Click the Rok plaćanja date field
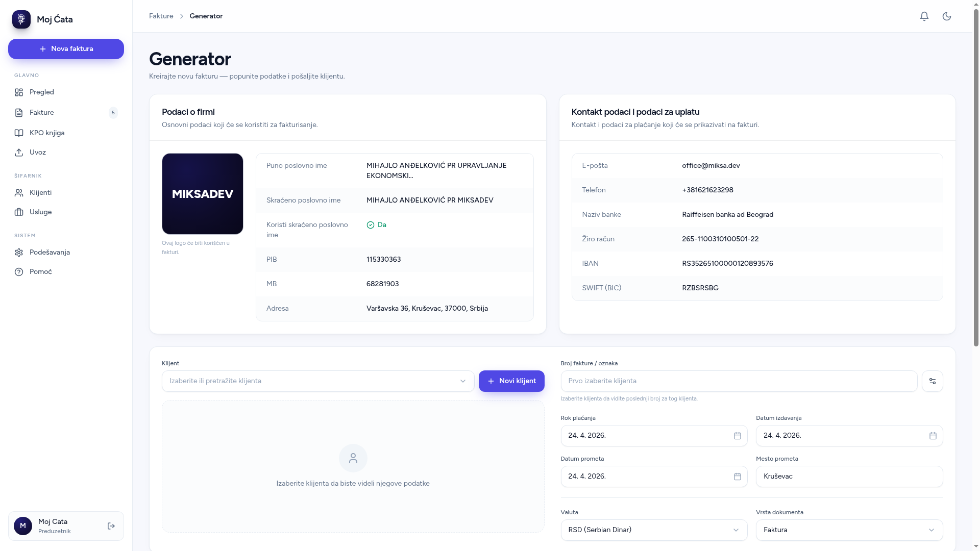This screenshot has width=980, height=551. (x=654, y=436)
